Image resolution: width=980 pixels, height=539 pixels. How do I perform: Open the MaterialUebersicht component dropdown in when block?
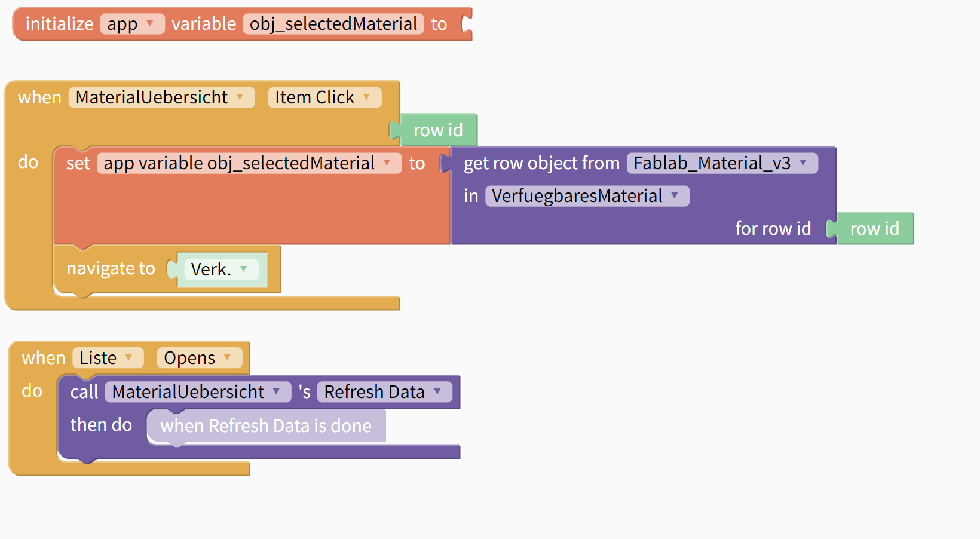(x=161, y=97)
